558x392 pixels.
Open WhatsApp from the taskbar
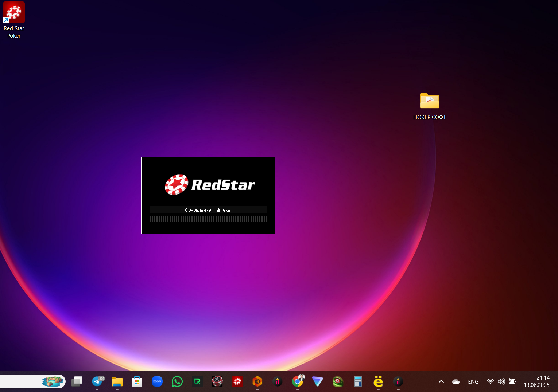(177, 381)
